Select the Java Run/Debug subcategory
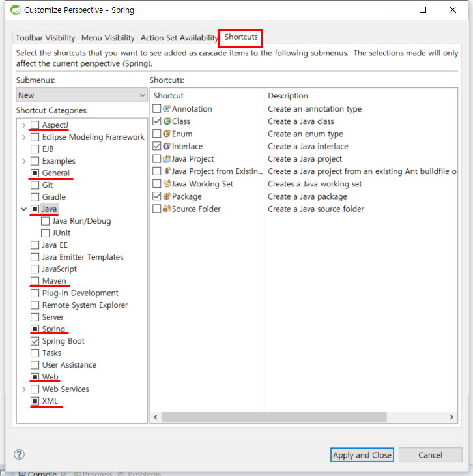This screenshot has height=476, width=473. click(81, 220)
